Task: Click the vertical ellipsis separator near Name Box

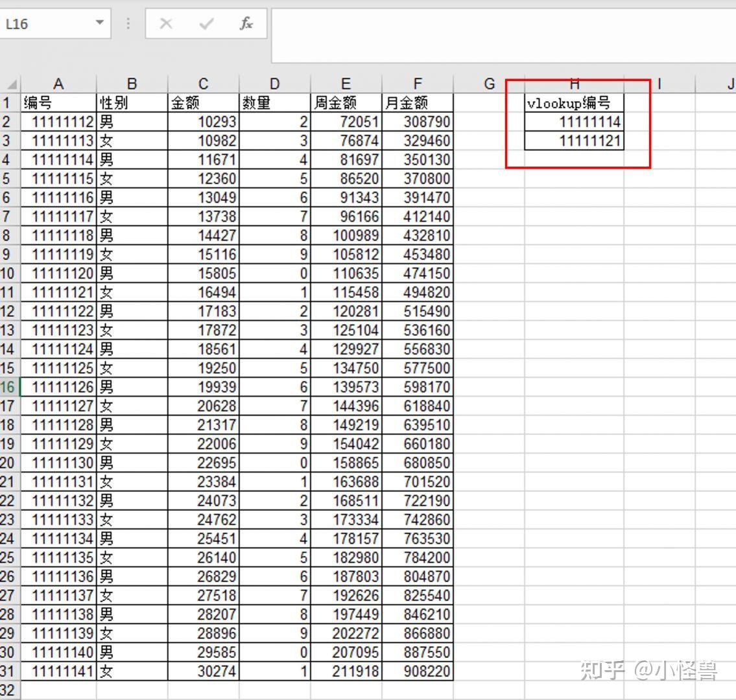Action: (128, 23)
